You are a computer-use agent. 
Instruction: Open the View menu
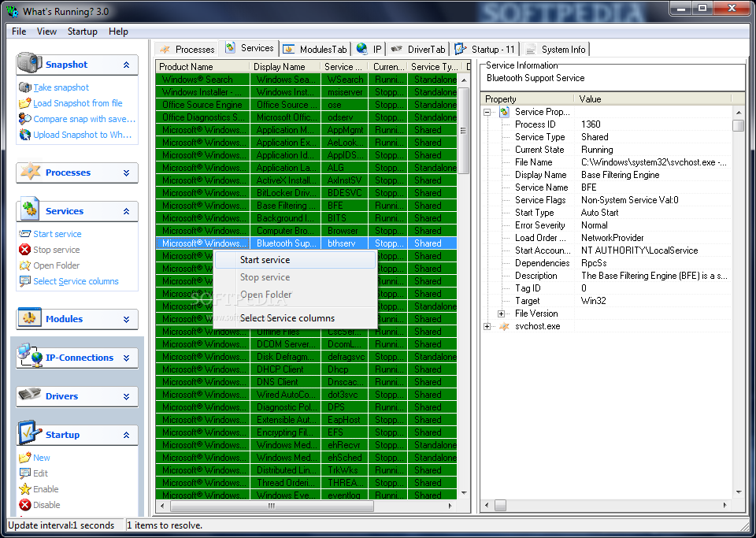pyautogui.click(x=46, y=32)
